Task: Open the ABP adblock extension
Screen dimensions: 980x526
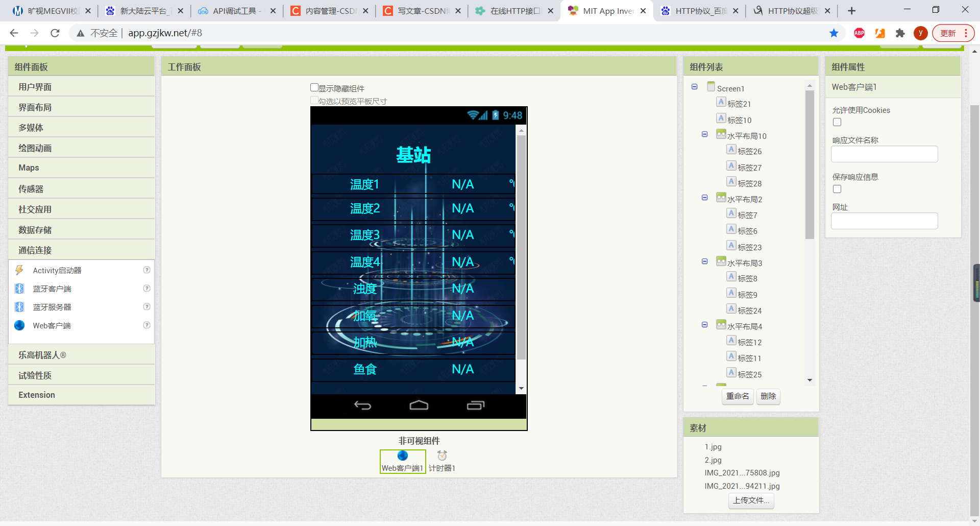Action: (860, 33)
